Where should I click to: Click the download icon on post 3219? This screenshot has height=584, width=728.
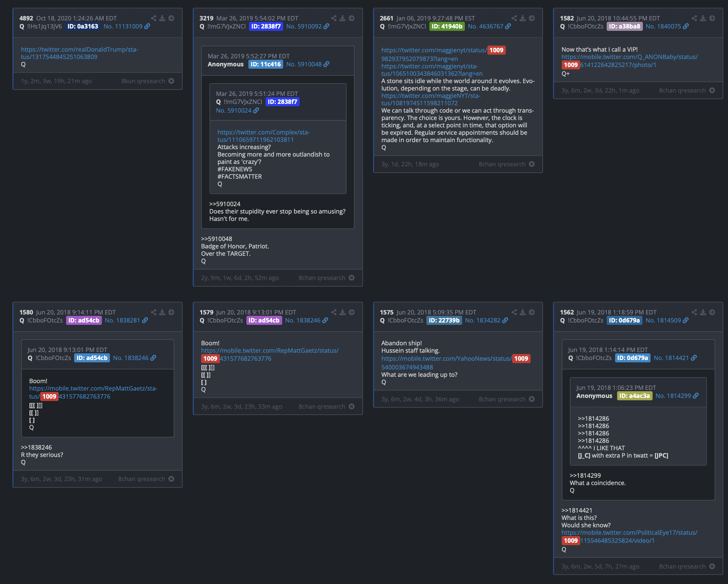click(x=343, y=18)
